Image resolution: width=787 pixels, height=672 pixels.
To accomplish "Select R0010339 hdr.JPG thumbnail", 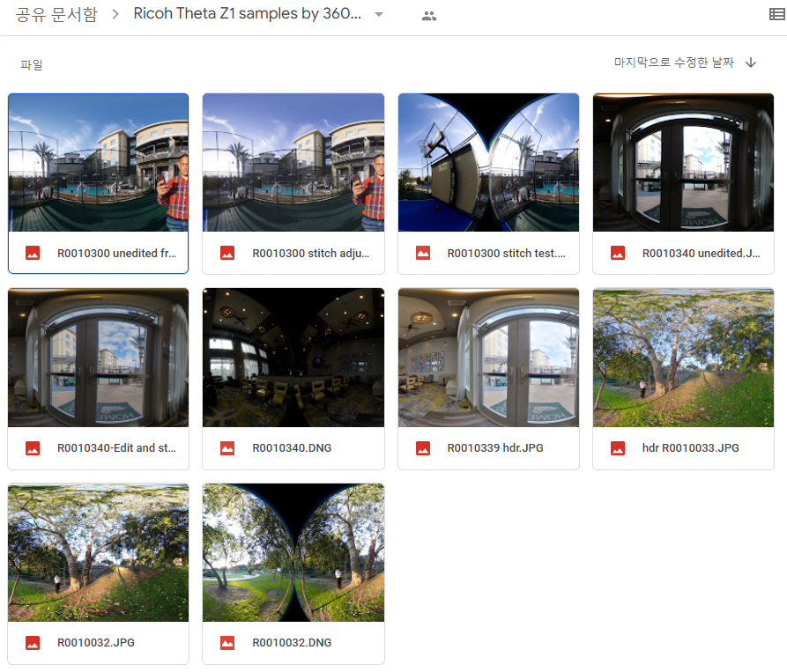I will click(x=488, y=358).
